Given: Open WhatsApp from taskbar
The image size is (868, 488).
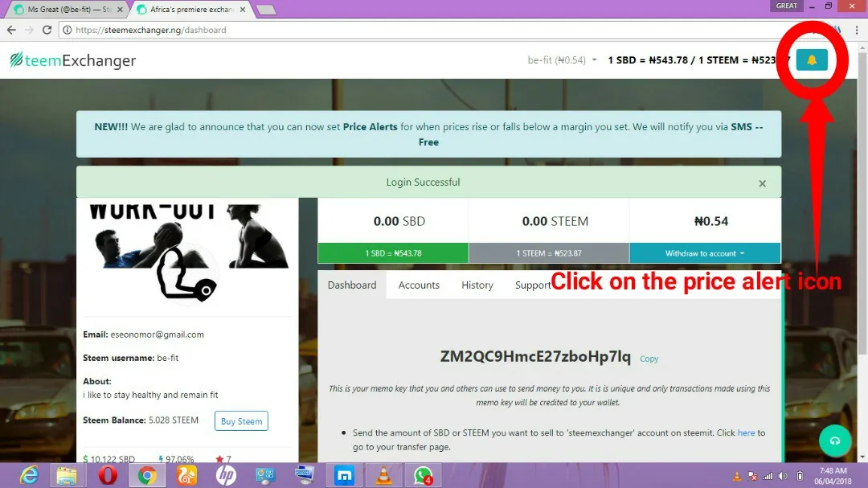Looking at the screenshot, I should point(423,475).
